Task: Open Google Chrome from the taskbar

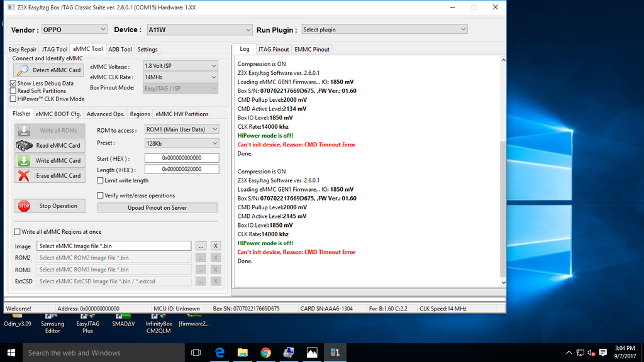Action: (x=265, y=353)
